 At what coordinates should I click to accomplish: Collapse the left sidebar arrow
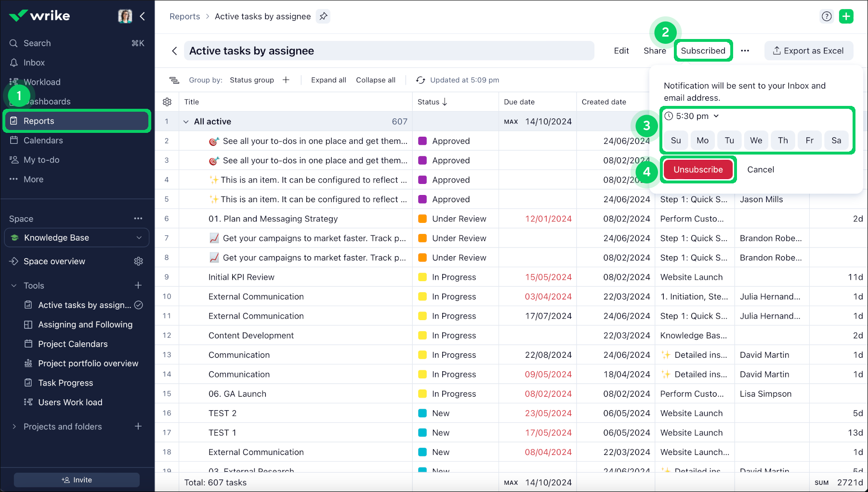pos(143,16)
